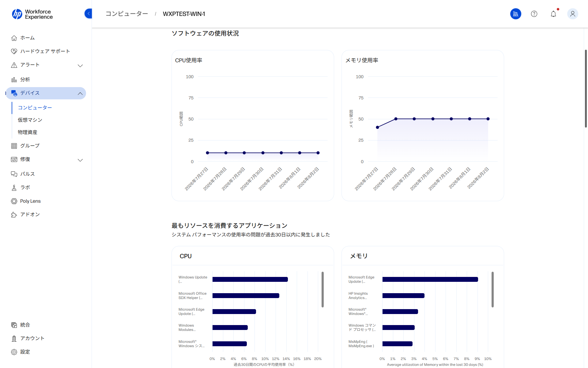Click the Windows コマンド プロセッサ label
This screenshot has width=588, height=368.
click(362, 328)
